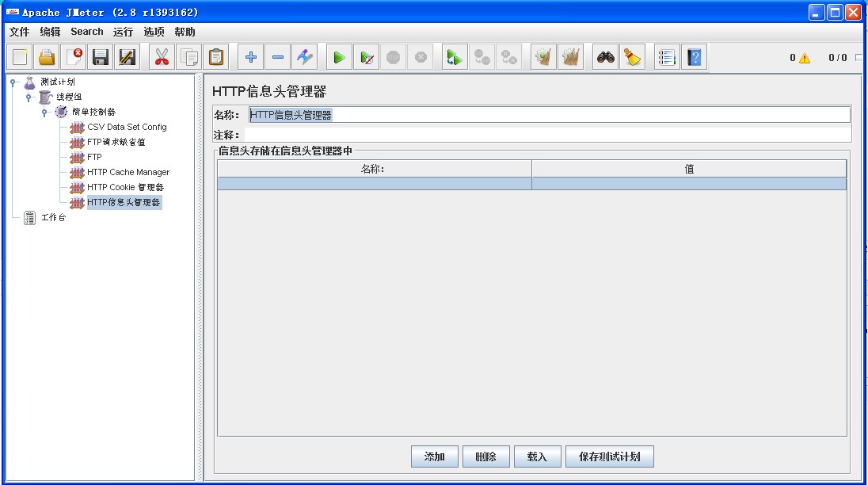Click the 删除 button

486,456
